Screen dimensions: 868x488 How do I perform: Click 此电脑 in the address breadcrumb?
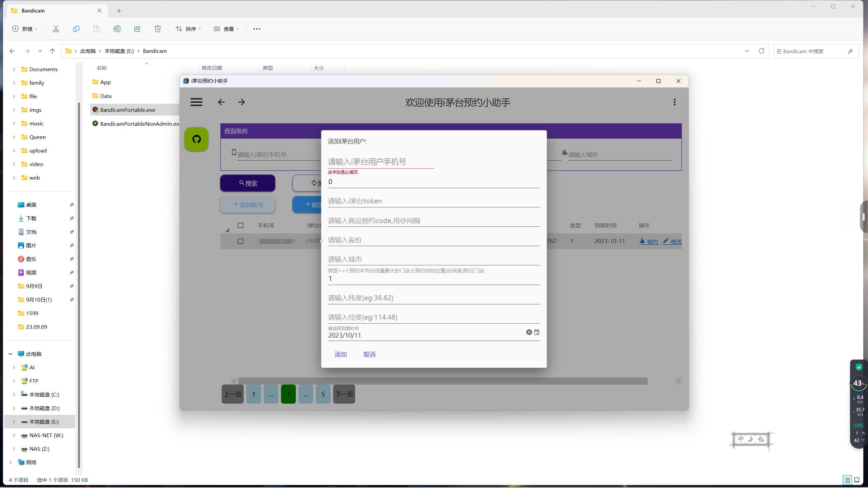tap(88, 51)
